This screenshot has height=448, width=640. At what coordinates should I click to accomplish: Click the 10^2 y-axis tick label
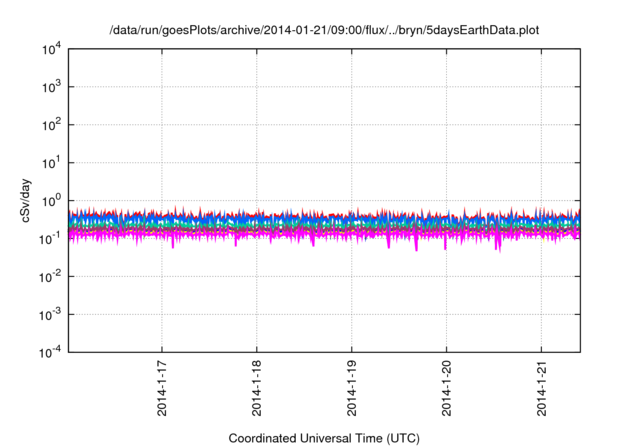coord(51,125)
